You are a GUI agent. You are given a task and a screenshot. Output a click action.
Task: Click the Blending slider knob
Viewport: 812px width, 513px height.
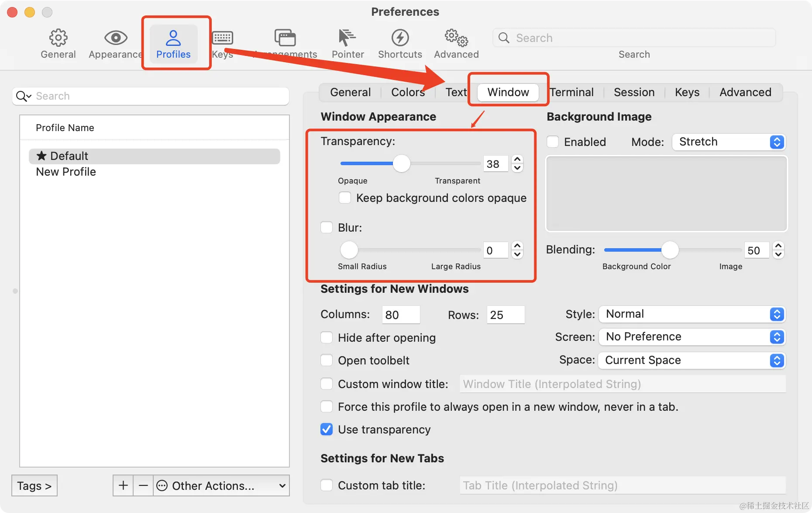pos(670,250)
